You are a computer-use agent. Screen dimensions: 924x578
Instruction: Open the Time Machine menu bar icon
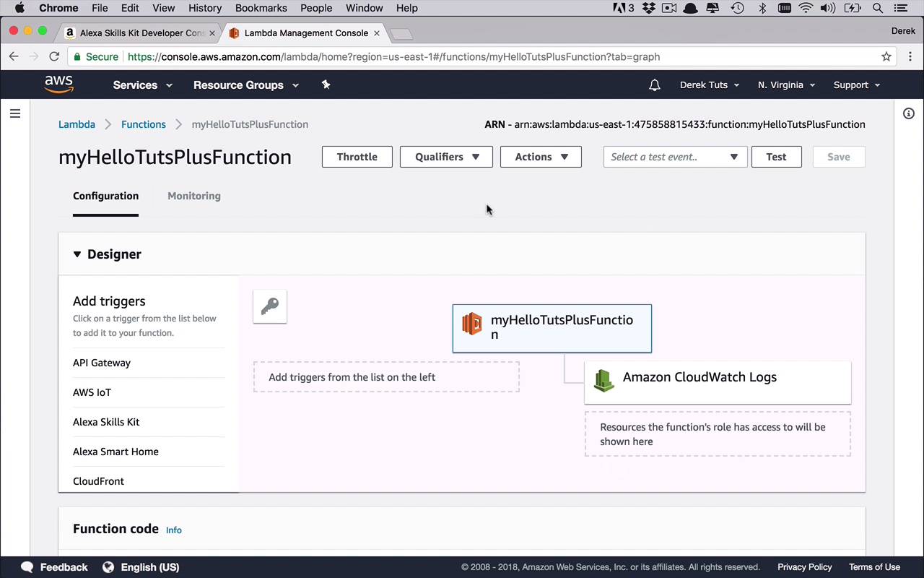(737, 8)
